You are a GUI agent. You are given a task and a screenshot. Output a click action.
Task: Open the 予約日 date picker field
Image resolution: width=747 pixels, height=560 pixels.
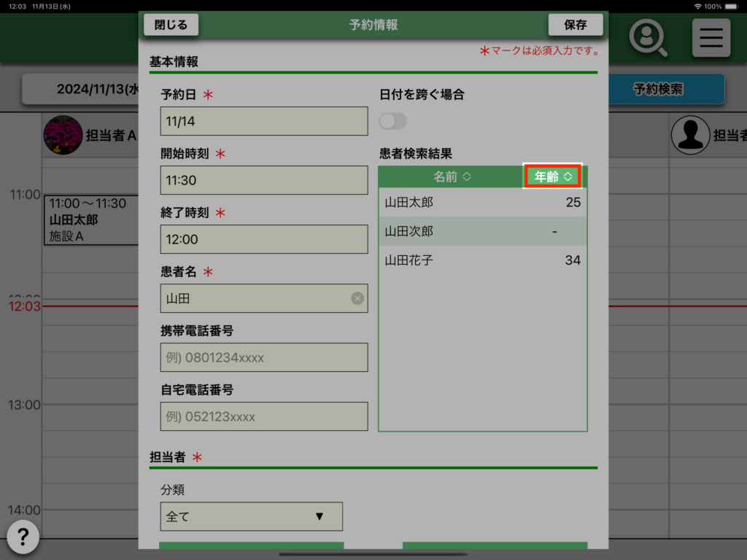coord(263,121)
